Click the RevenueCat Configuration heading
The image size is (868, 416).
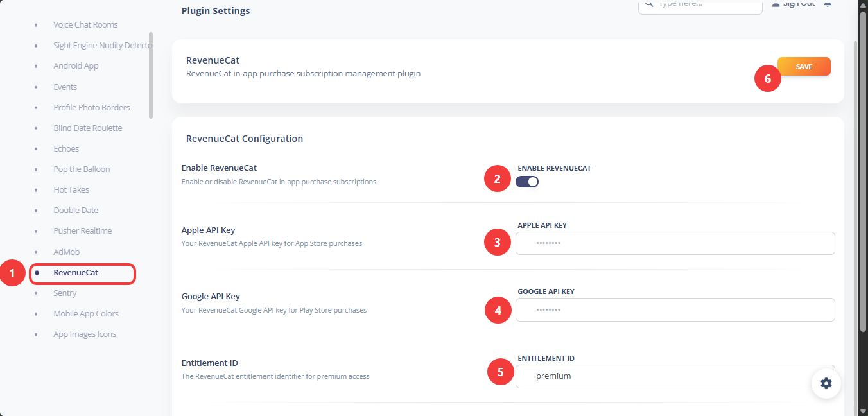point(245,138)
